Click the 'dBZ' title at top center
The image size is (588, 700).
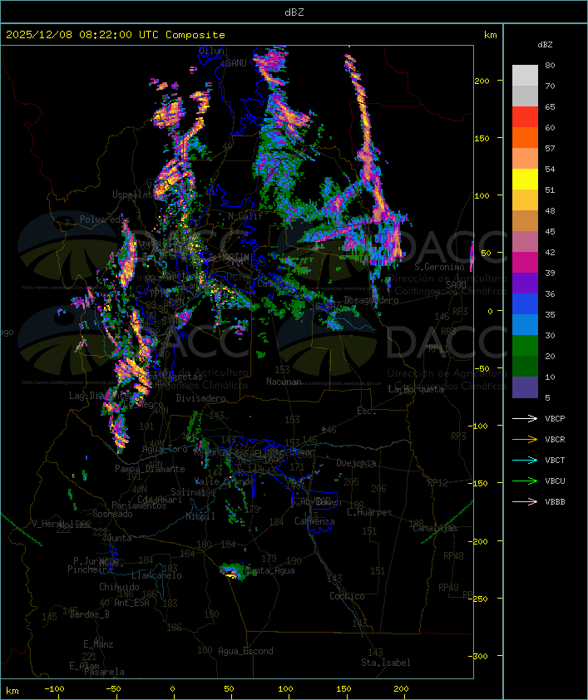click(294, 12)
